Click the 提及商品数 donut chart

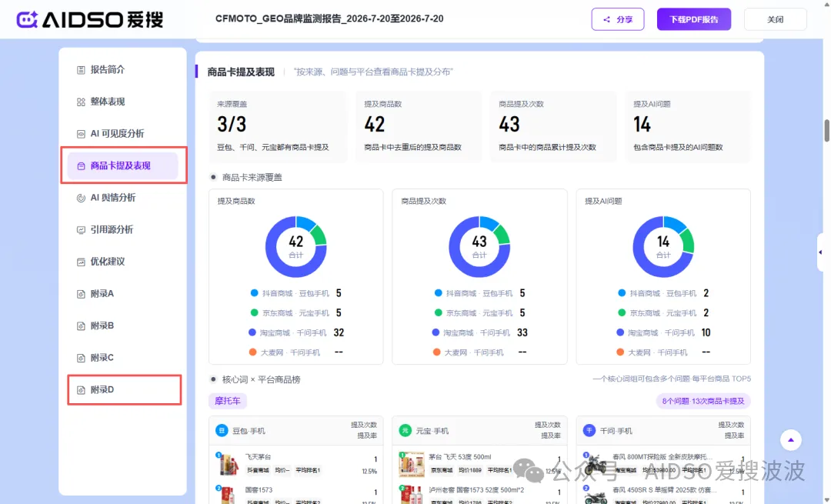coord(295,246)
